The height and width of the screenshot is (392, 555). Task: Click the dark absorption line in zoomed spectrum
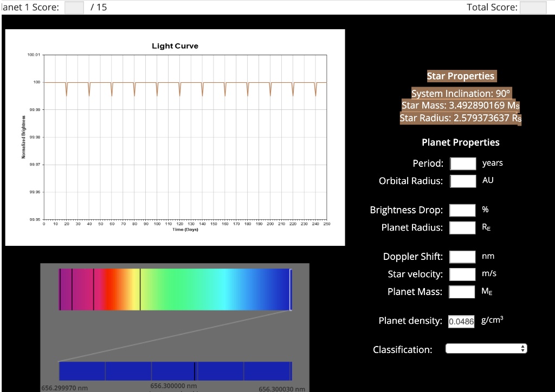pyautogui.click(x=195, y=371)
